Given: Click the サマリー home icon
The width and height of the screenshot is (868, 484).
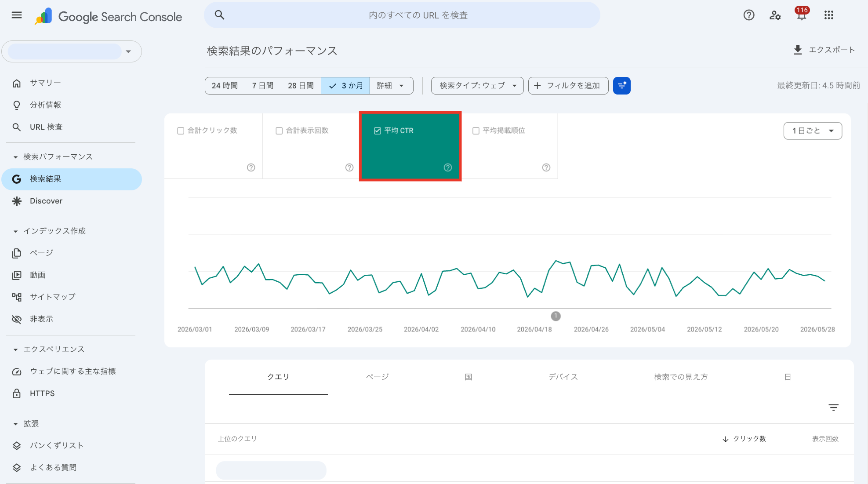Looking at the screenshot, I should click(x=17, y=83).
